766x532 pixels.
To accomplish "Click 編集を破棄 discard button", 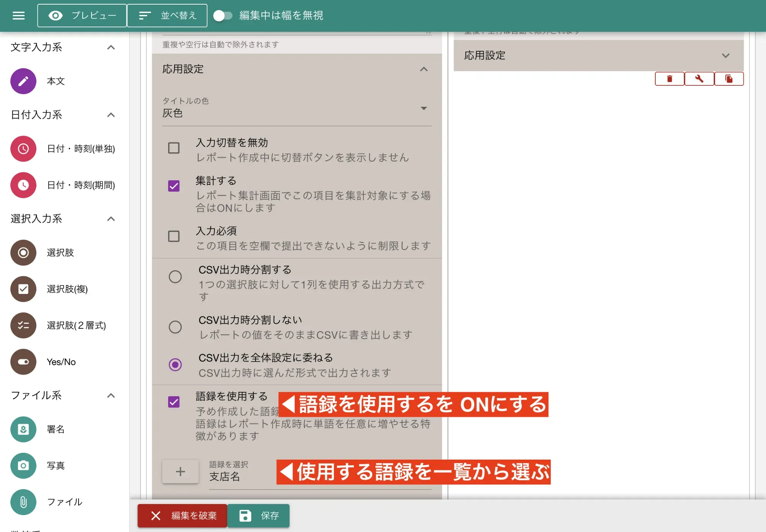I will tap(182, 516).
